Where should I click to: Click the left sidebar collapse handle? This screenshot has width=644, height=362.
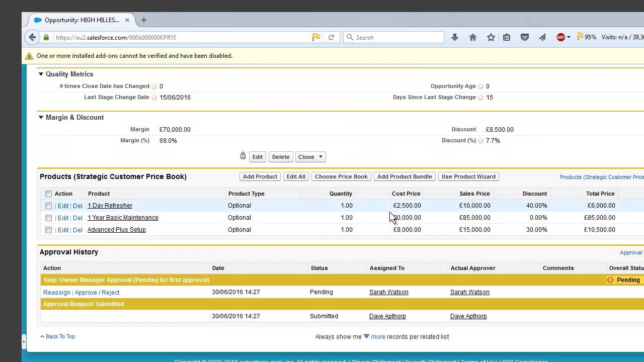(24, 342)
